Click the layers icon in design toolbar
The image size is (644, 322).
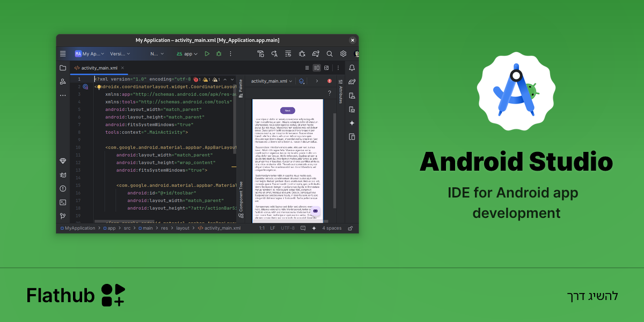pyautogui.click(x=302, y=81)
